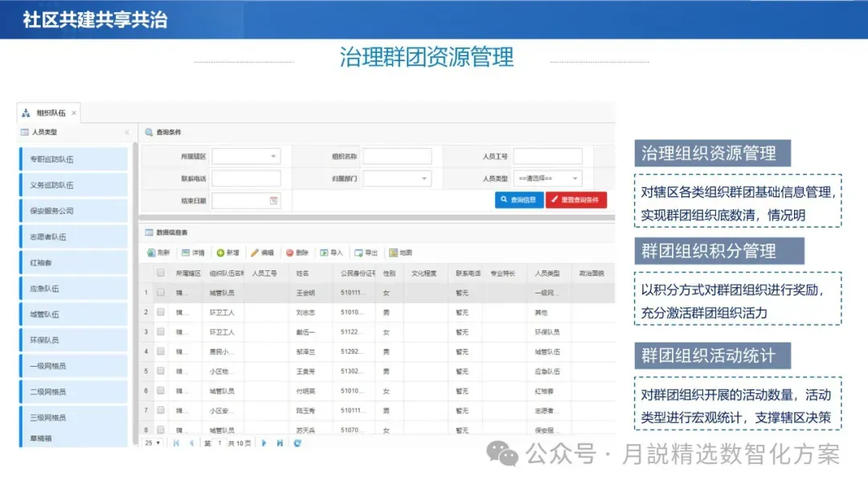
Task: Click the 导入 import icon
Action: (324, 253)
